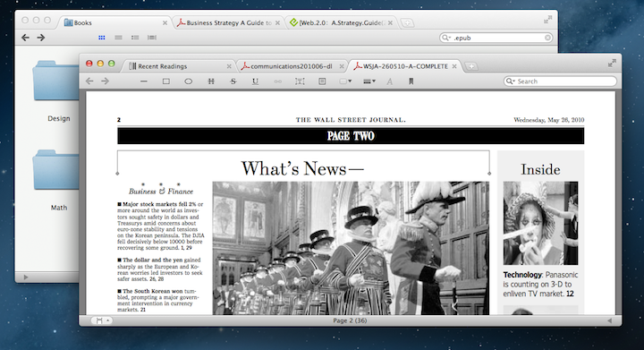
Task: Click the 'Wednesday, May 26, 2010' date
Action: point(548,120)
